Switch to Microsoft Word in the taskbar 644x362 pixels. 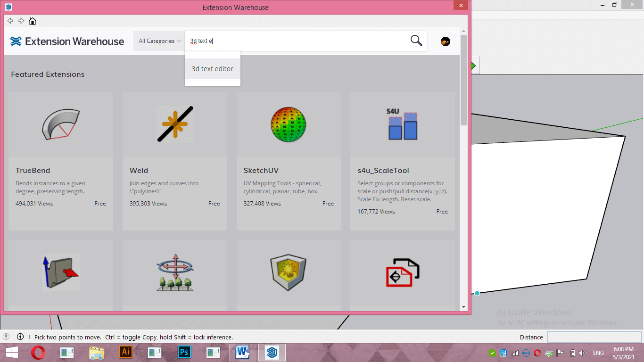click(x=243, y=352)
